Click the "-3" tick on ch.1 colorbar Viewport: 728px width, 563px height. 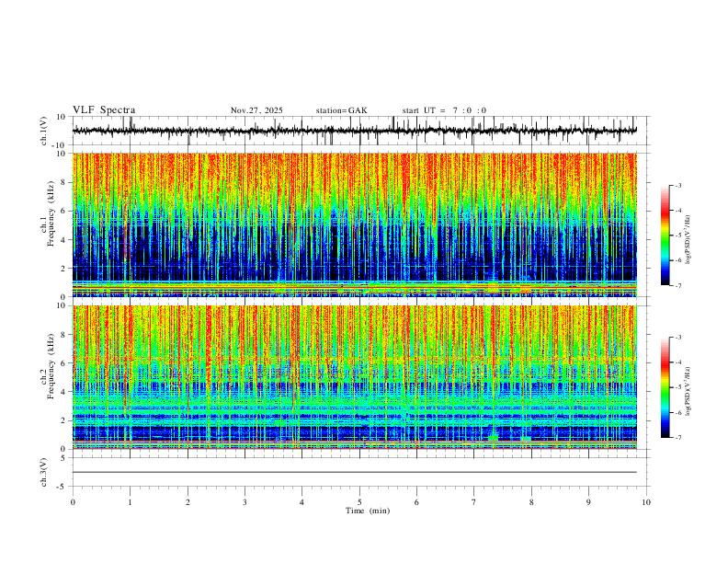[x=677, y=185]
